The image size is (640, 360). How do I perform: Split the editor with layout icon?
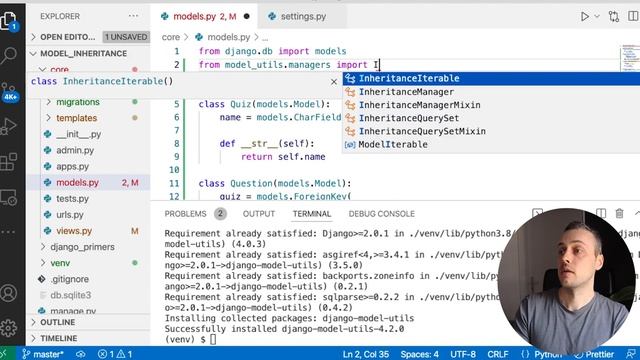pyautogui.click(x=633, y=16)
